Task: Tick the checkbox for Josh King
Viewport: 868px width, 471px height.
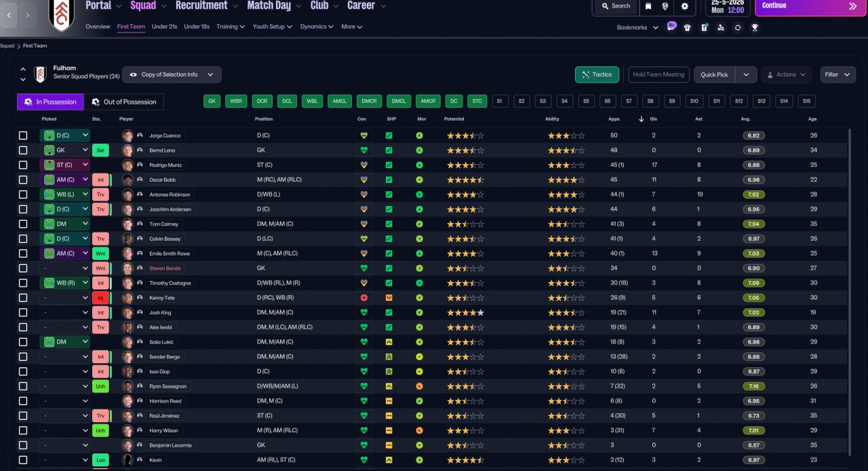Action: click(x=23, y=312)
